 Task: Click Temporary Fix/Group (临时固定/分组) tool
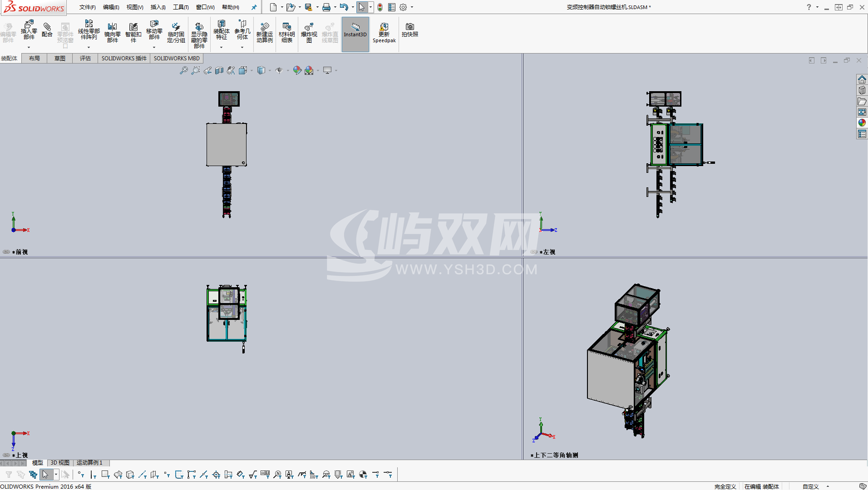(x=176, y=33)
